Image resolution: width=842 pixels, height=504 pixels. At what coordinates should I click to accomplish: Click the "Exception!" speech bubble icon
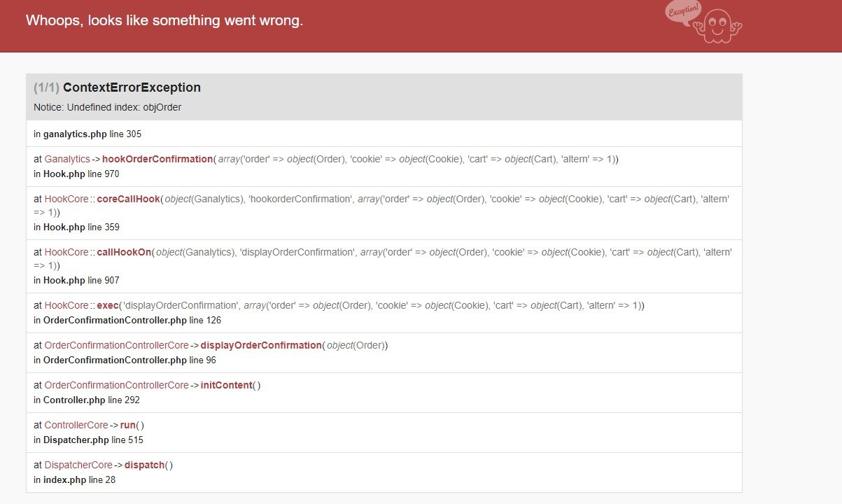[x=683, y=12]
